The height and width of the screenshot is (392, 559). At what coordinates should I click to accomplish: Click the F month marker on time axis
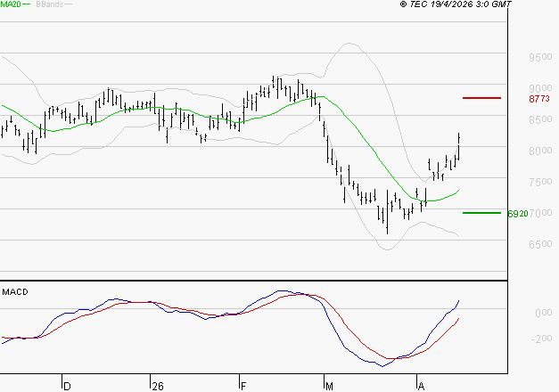pos(243,386)
